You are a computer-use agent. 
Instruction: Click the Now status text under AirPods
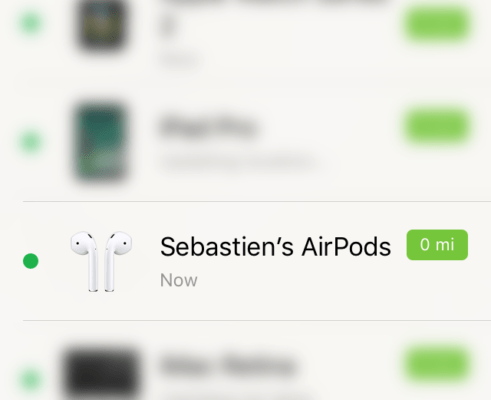(x=179, y=280)
